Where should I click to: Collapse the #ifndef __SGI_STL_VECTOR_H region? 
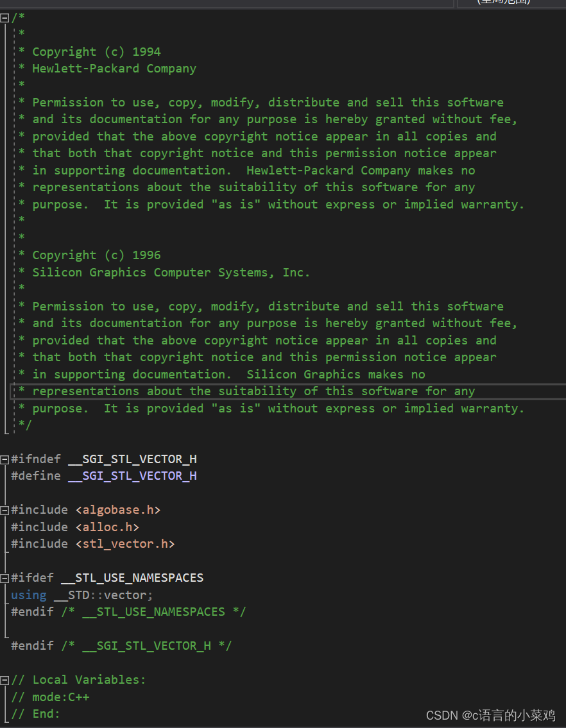(x=5, y=459)
